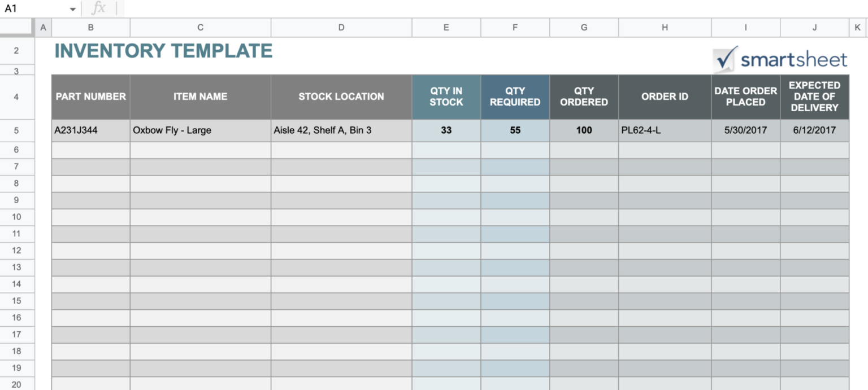Click the PL62-4-L order ID cell

point(665,130)
